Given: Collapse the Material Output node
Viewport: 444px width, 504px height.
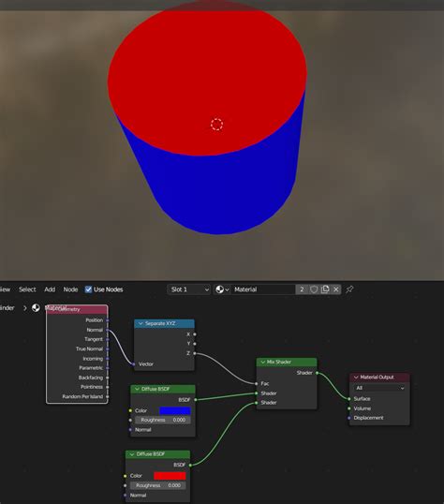Looking at the screenshot, I should 356,377.
